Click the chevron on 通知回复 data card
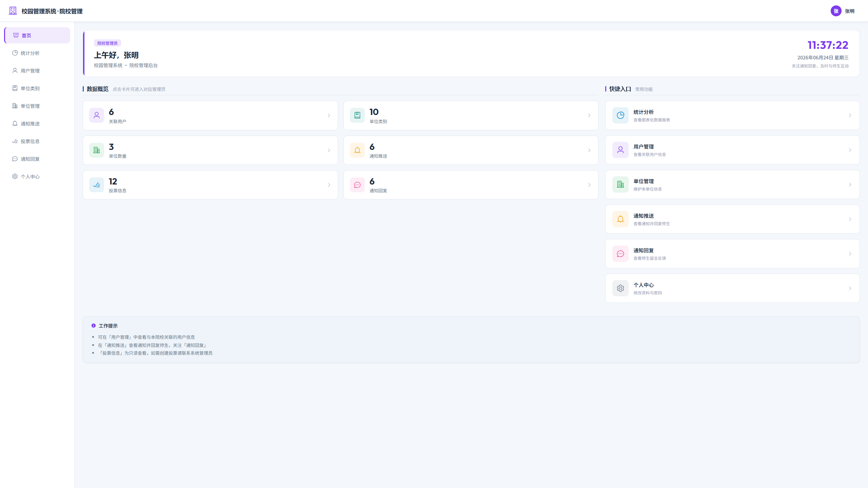Image resolution: width=868 pixels, height=488 pixels. tap(589, 185)
